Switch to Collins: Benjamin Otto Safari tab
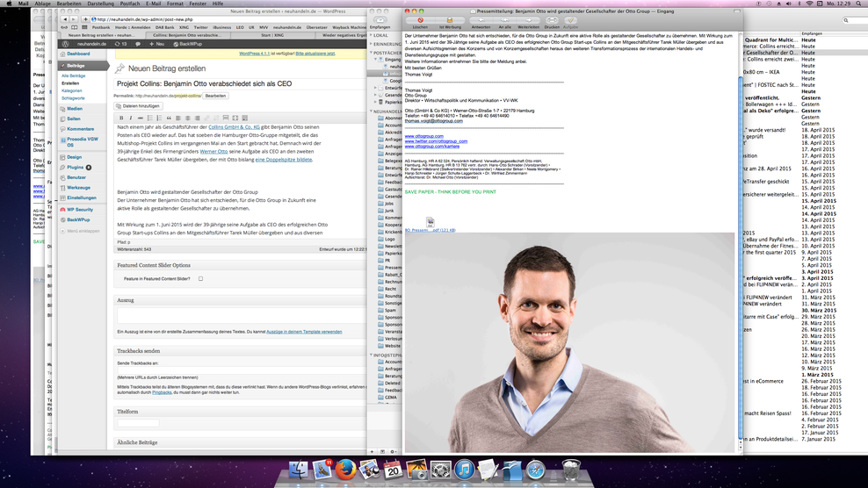This screenshot has height=488, width=868. [x=187, y=35]
